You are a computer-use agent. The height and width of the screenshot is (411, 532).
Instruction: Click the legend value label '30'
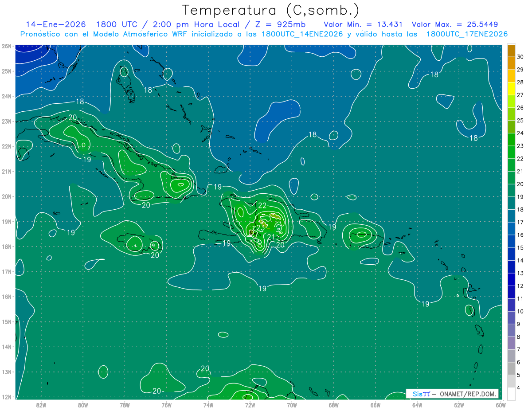click(x=520, y=57)
